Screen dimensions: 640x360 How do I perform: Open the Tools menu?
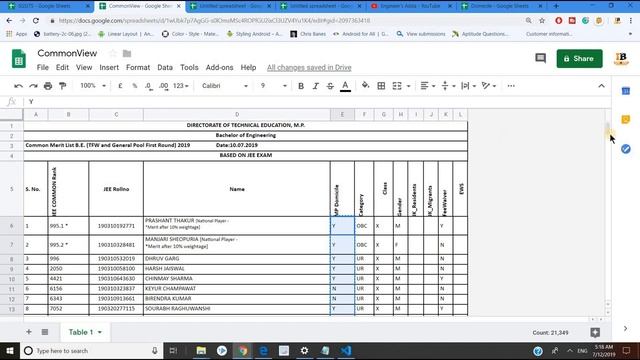[189, 67]
